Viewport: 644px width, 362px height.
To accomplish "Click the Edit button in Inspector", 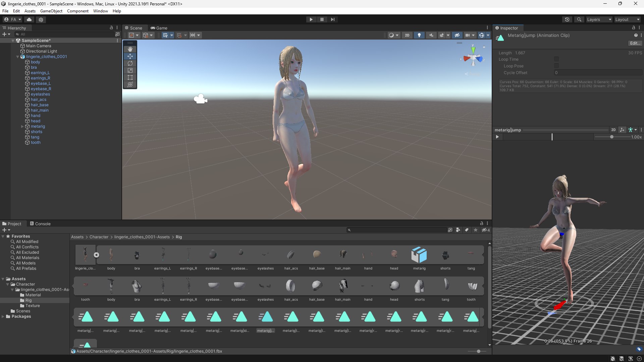I will tap(635, 43).
